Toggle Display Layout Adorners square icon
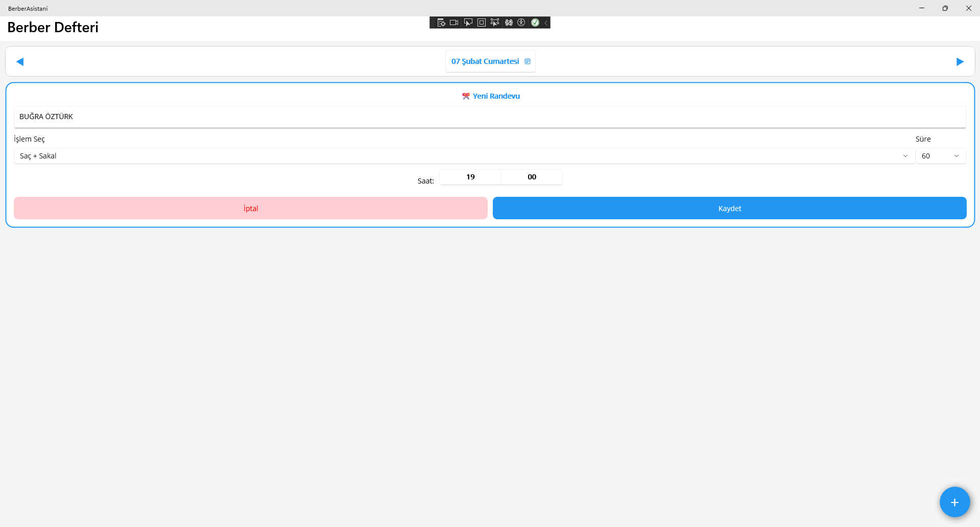Viewport: 980px width, 527px height. 481,22
